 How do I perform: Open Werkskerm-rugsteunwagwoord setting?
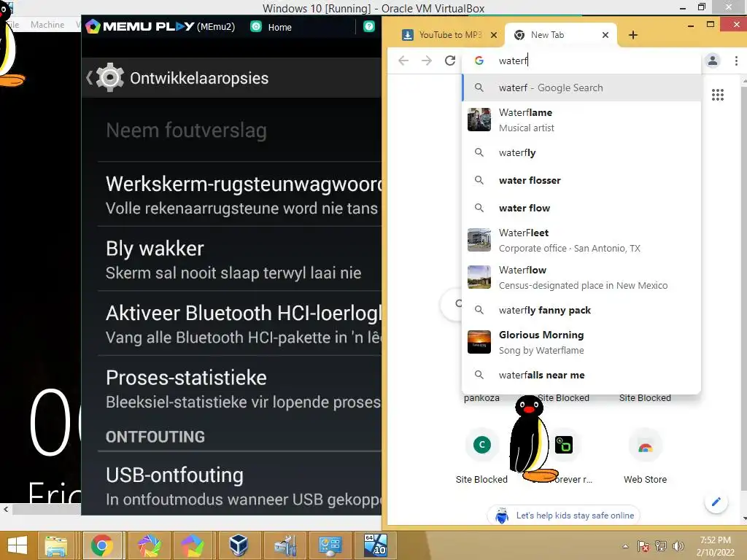(239, 195)
